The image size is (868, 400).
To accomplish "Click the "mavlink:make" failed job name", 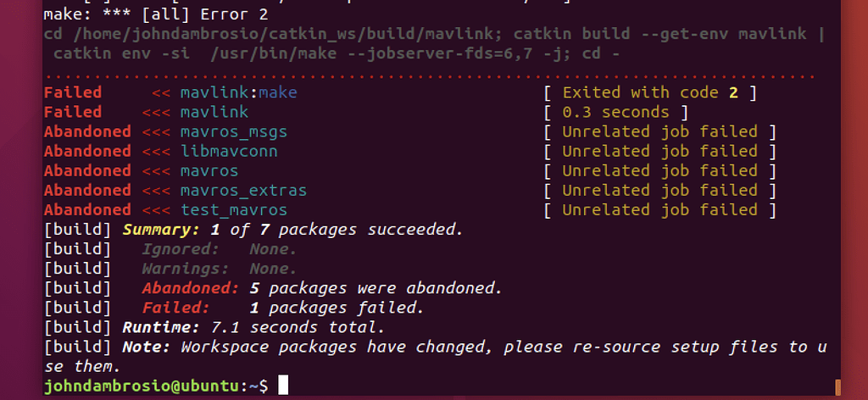I will point(238,92).
